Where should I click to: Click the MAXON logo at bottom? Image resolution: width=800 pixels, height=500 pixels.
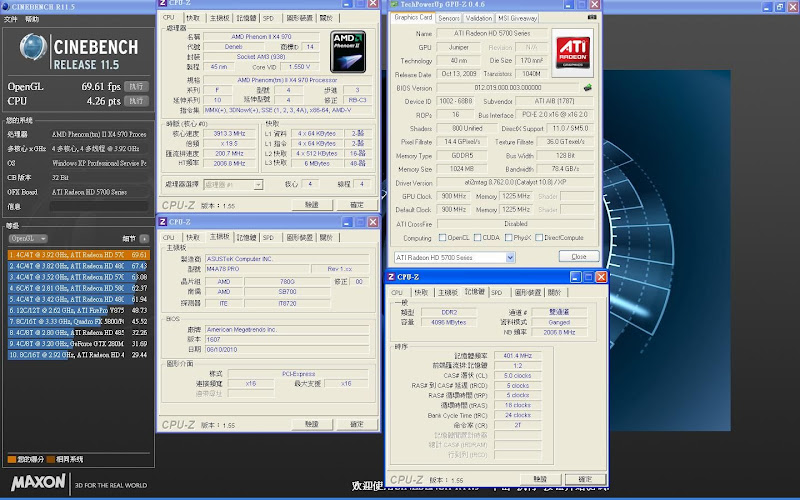(x=38, y=482)
